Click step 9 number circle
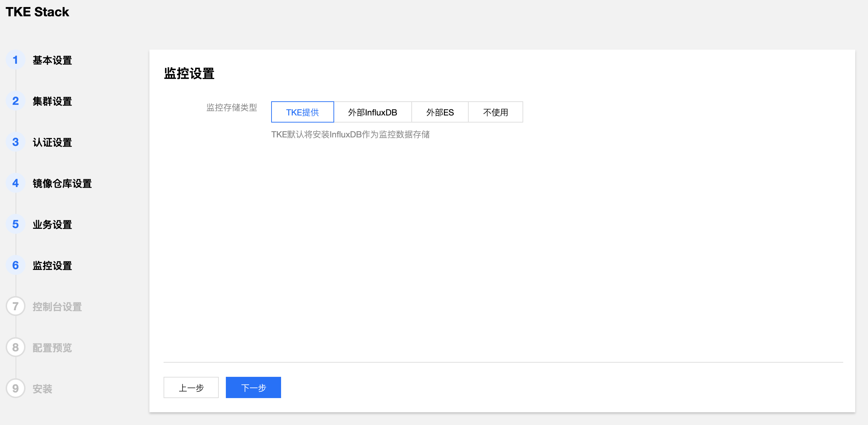The height and width of the screenshot is (425, 868). pos(16,389)
